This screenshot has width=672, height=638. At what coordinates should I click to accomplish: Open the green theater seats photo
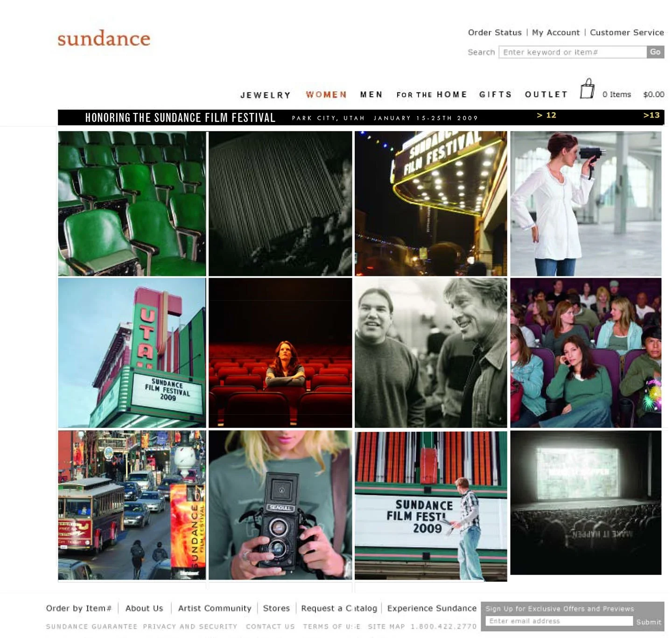[132, 203]
